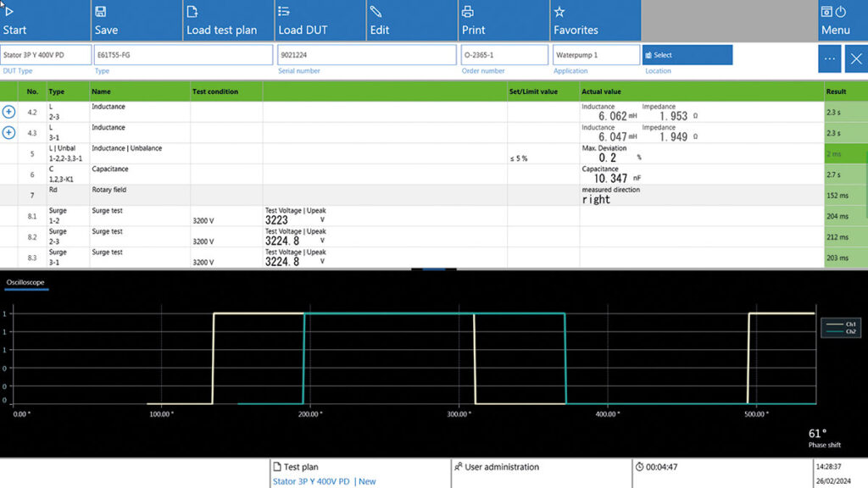Click the three-dots more options button
Screen dimensions: 868x488
pyautogui.click(x=830, y=58)
